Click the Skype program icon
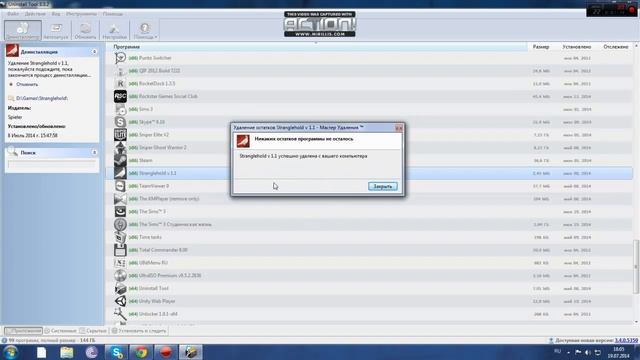This screenshot has width=640, height=360. (x=120, y=122)
